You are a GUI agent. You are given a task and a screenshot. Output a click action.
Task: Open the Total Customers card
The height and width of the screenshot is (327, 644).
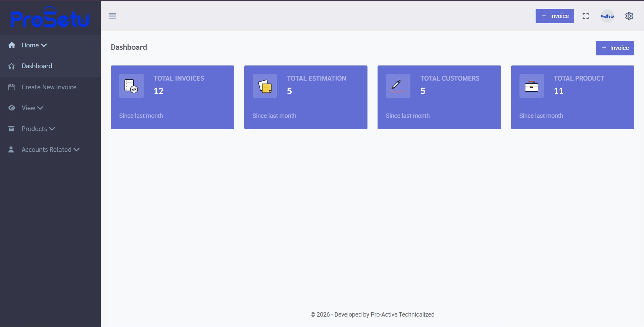tap(439, 97)
